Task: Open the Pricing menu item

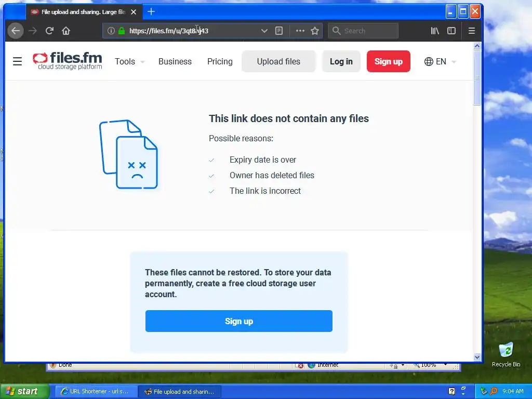Action: pyautogui.click(x=220, y=61)
